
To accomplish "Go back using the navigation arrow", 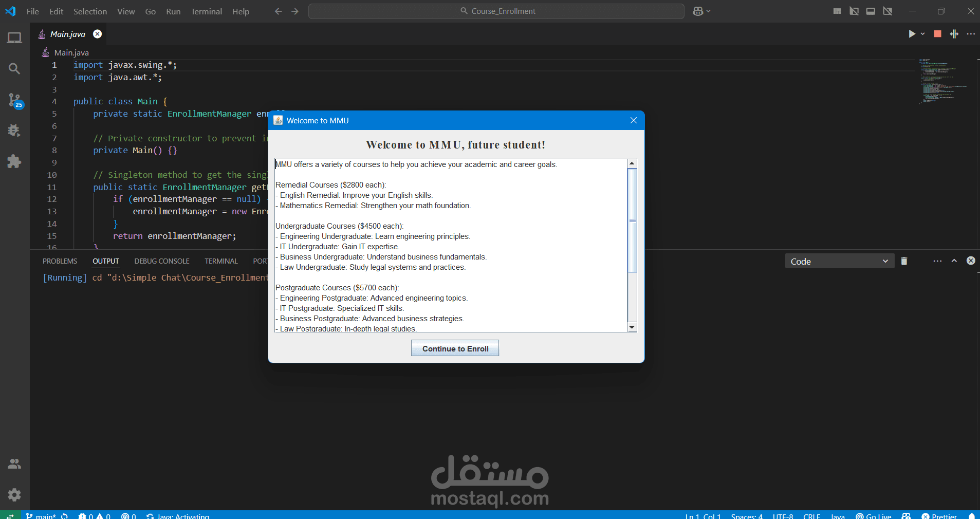I will click(x=278, y=11).
